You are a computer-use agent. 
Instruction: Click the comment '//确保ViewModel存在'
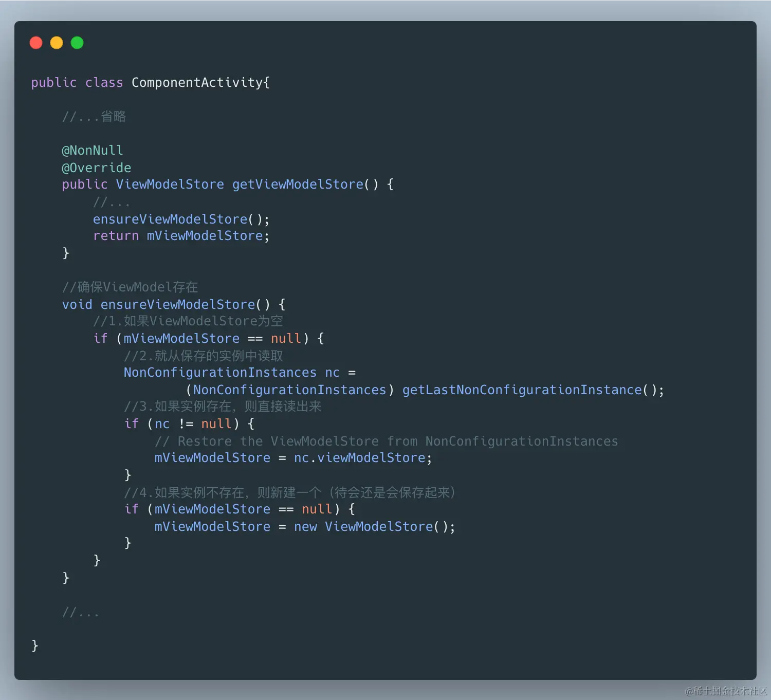[130, 287]
